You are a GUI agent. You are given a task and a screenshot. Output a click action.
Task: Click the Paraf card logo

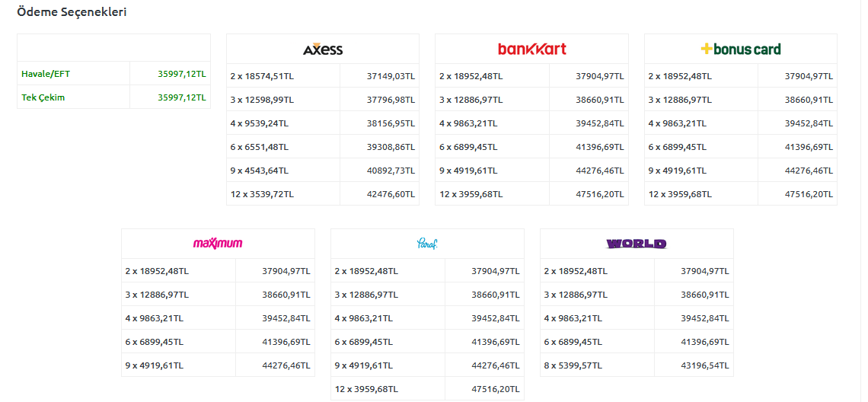[427, 244]
